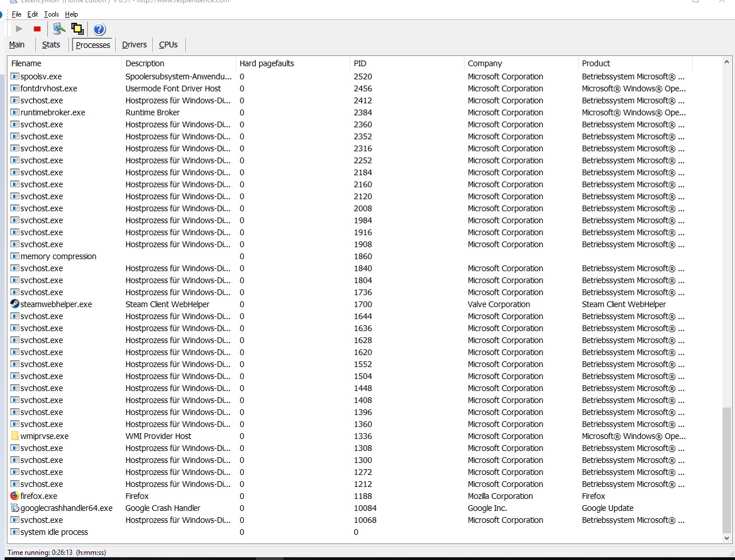This screenshot has height=560, width=735.
Task: Click the Usermode Font Driver Host description
Action: point(173,88)
